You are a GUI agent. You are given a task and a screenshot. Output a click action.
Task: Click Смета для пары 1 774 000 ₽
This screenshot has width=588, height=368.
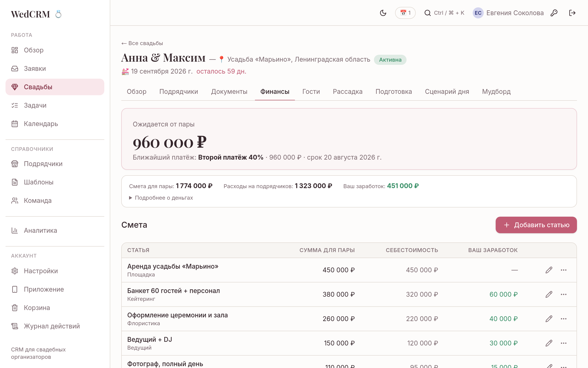point(171,186)
